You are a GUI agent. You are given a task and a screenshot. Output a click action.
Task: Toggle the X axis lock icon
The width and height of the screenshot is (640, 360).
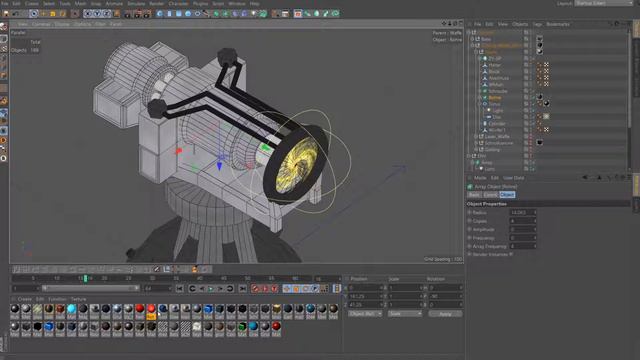click(x=88, y=13)
